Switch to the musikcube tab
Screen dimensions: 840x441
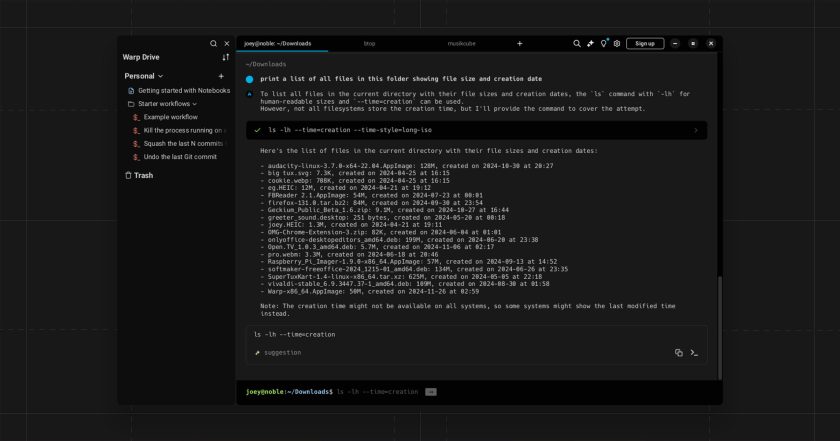[461, 43]
